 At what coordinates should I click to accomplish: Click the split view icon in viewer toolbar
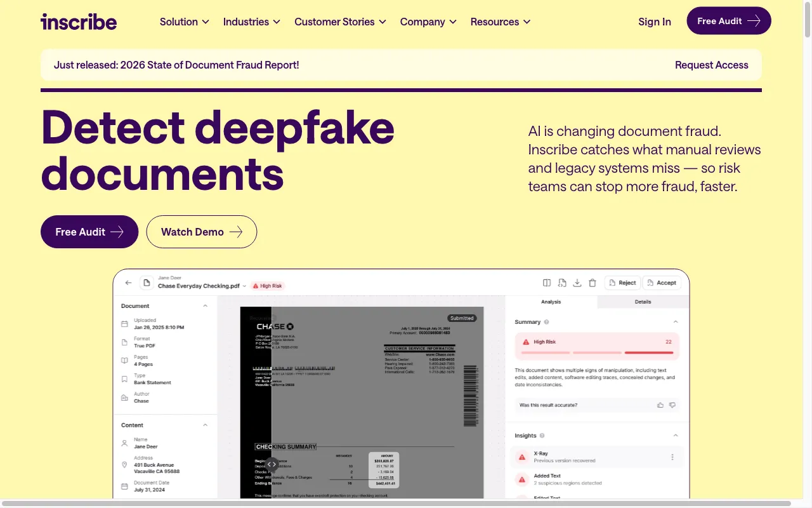547,283
